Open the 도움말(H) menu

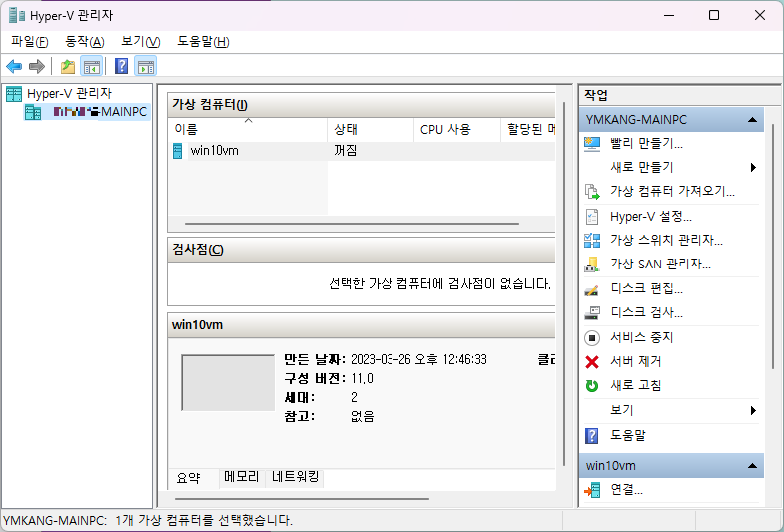coord(203,42)
